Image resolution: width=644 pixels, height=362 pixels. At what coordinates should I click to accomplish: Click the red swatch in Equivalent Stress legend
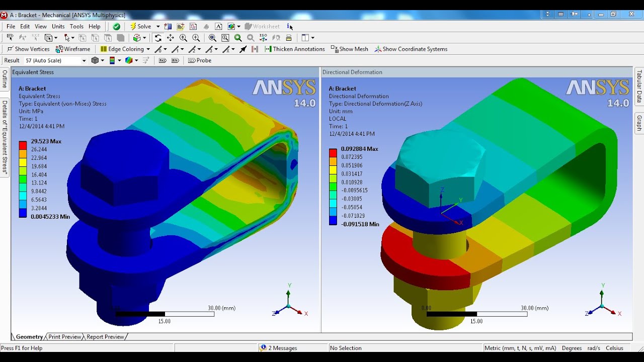23,145
